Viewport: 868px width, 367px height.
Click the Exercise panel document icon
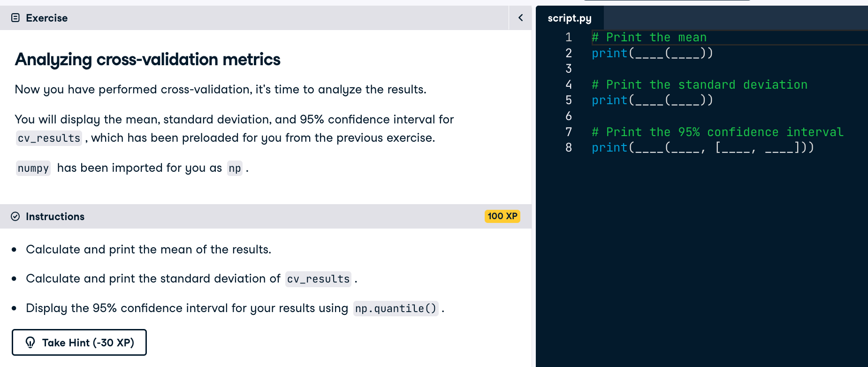click(16, 17)
